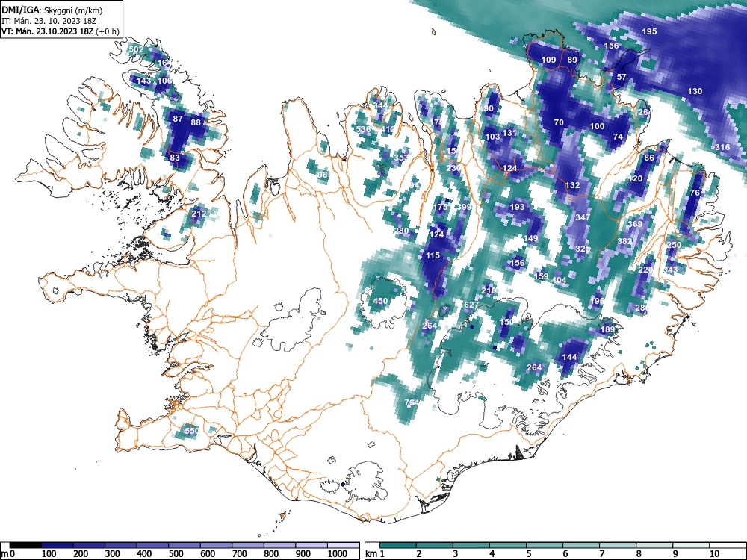Click the '212' visibility value
This screenshot has width=747, height=560.
(199, 214)
